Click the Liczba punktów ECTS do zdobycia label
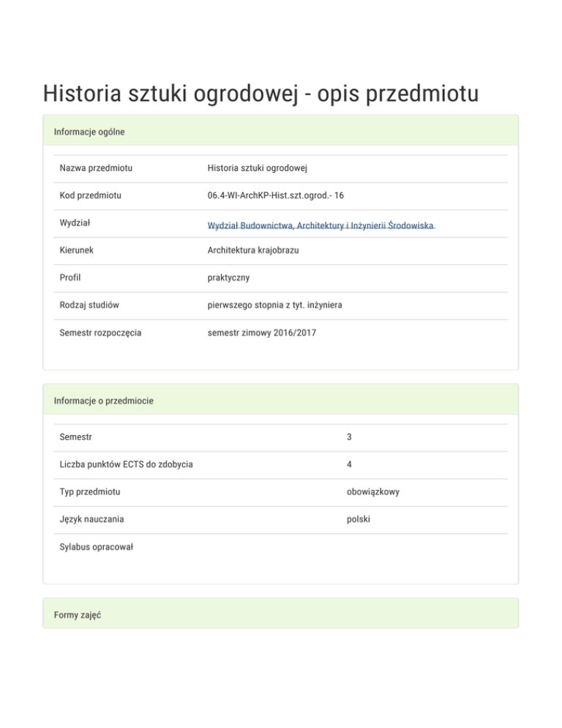The height and width of the screenshot is (728, 562). coord(127,464)
